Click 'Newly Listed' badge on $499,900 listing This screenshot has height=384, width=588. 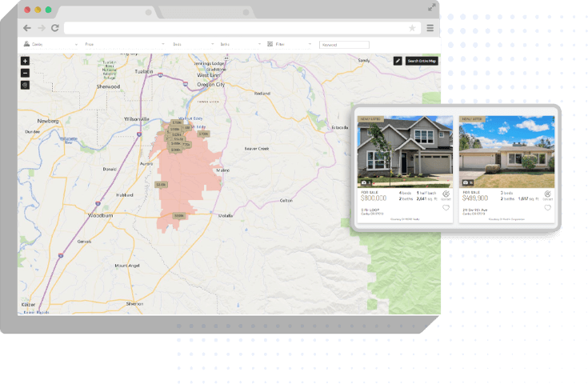click(472, 119)
